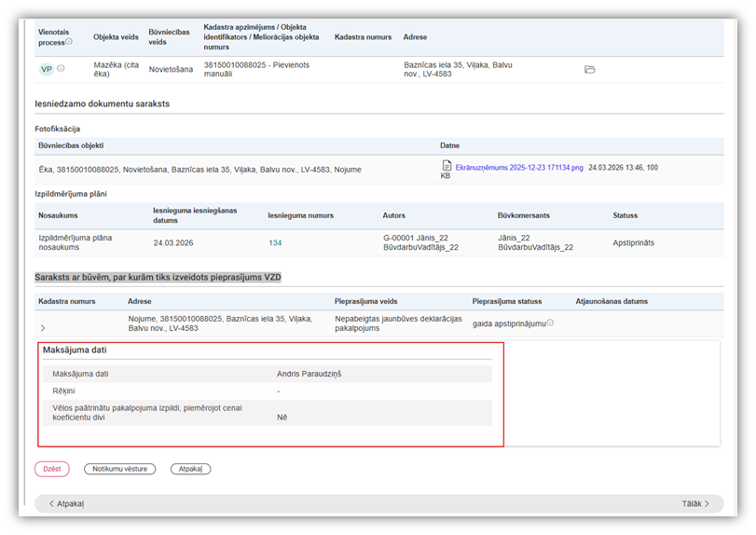
Task: Click the green VP badge
Action: 46,69
